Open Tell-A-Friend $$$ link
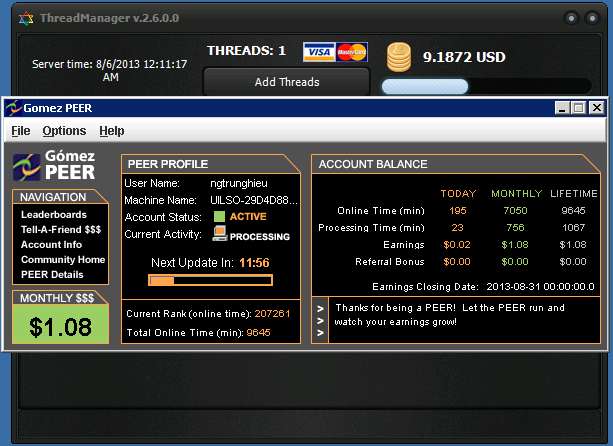 pos(61,229)
